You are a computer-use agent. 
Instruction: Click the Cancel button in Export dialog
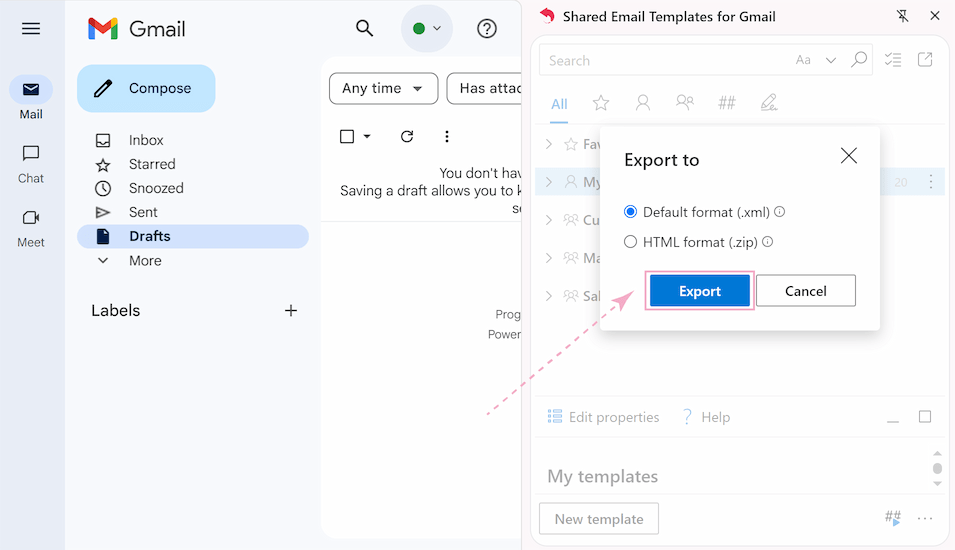(806, 291)
